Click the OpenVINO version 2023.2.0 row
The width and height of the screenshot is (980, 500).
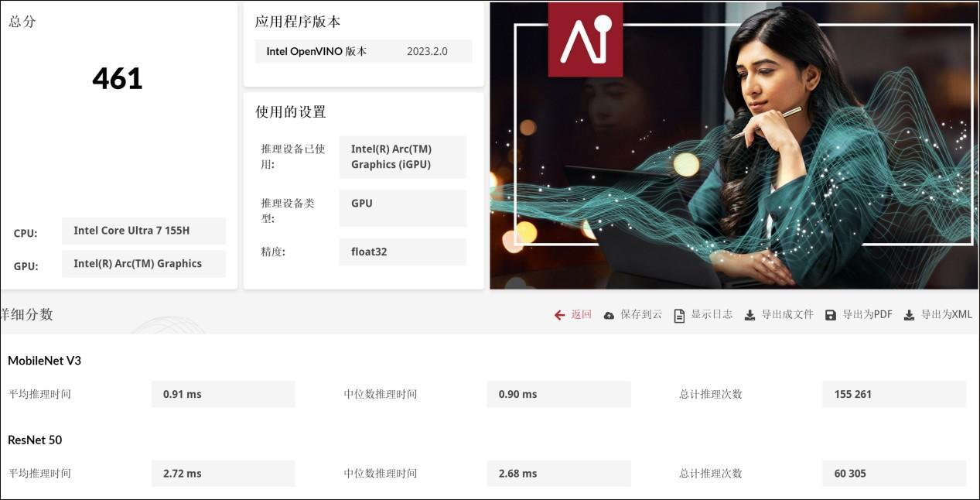[x=364, y=51]
